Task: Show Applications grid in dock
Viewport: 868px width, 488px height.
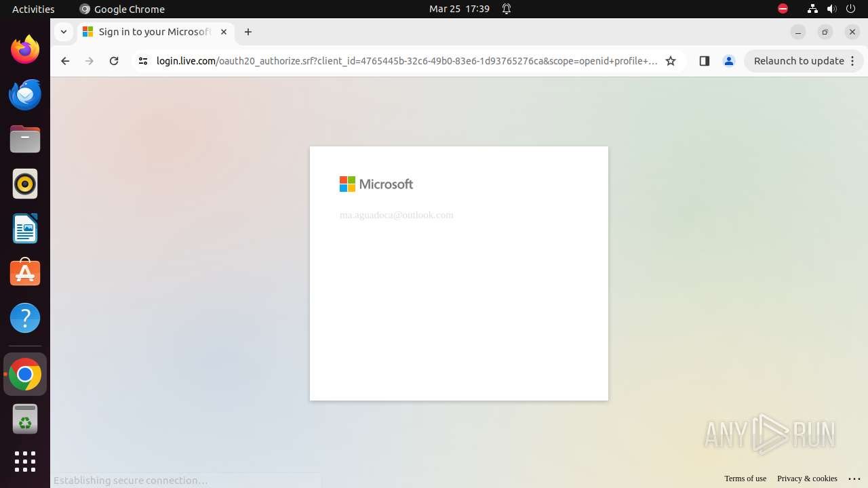Action: click(25, 462)
